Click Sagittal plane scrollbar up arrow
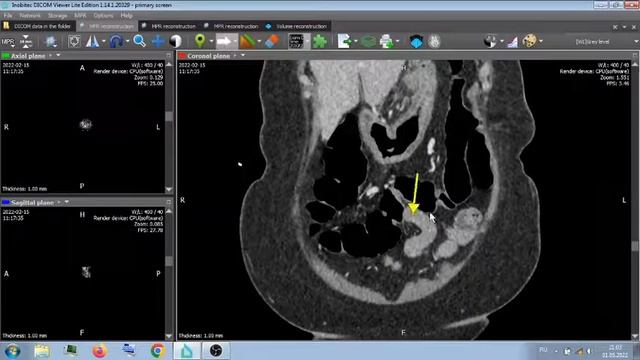Screen dimensions: 640x360 (169, 211)
